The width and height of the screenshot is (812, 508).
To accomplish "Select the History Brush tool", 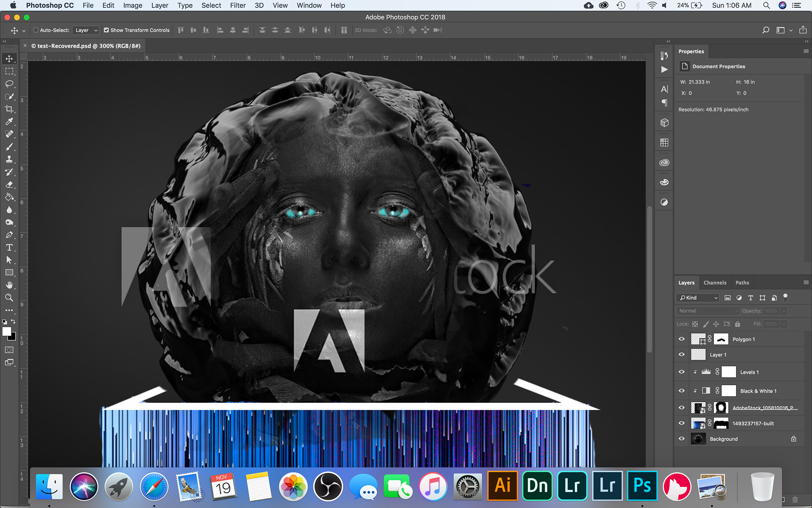I will click(x=9, y=172).
